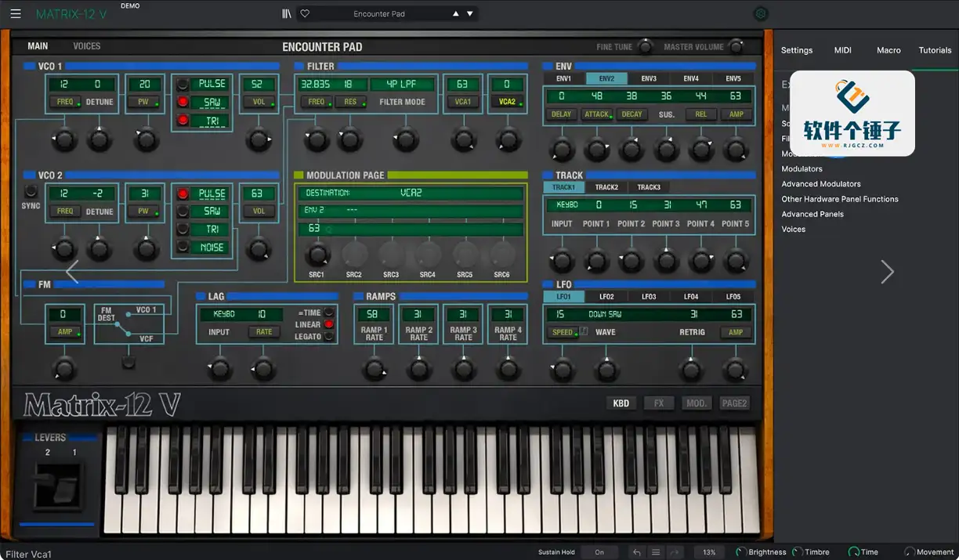The width and height of the screenshot is (959, 560).
Task: Click the Brightness macro knob
Action: coord(740,551)
